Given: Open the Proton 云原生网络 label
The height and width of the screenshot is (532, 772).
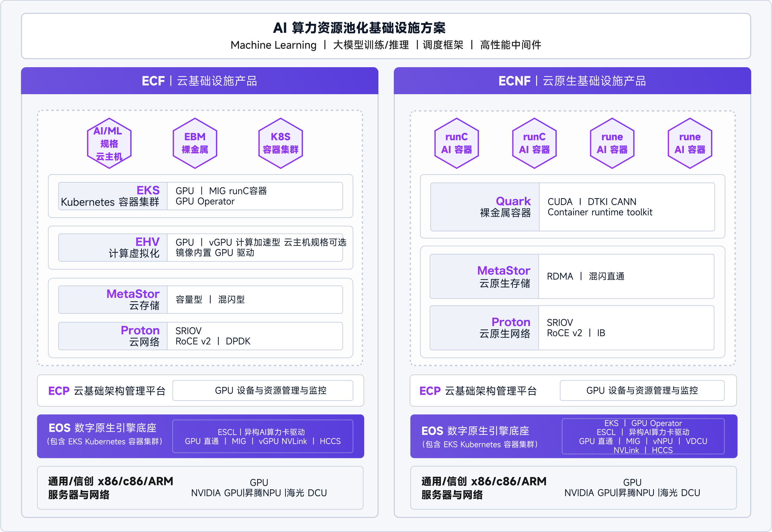Looking at the screenshot, I should coord(484,328).
